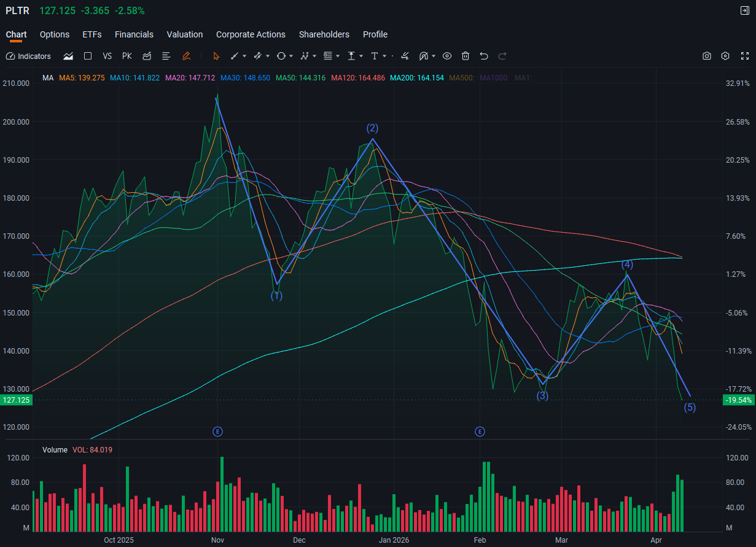Select the text annotation T tool
Viewport: 756px width, 547px height.
click(x=375, y=56)
